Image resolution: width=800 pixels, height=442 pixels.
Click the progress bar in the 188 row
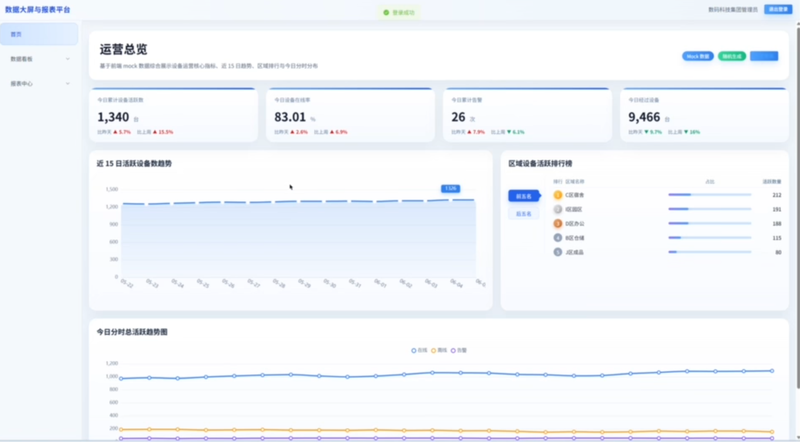coord(710,224)
